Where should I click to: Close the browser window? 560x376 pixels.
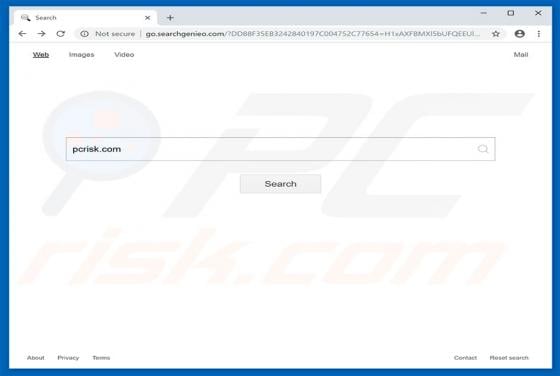click(x=538, y=13)
